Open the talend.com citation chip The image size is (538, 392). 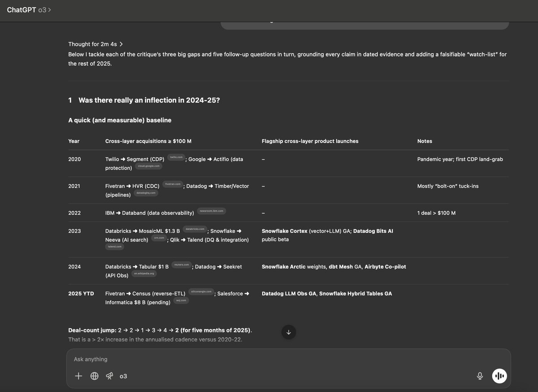tap(115, 247)
